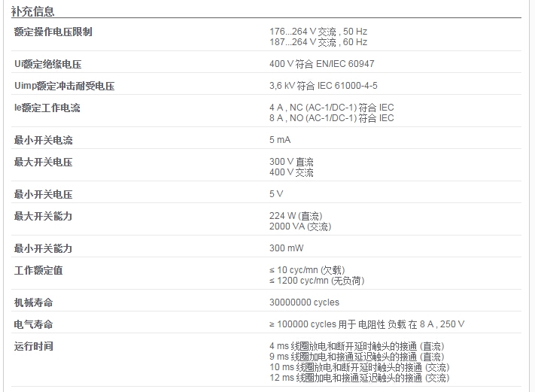The image size is (535, 392).
Task: Select the 工作额定值 row label
Action: [x=38, y=271]
